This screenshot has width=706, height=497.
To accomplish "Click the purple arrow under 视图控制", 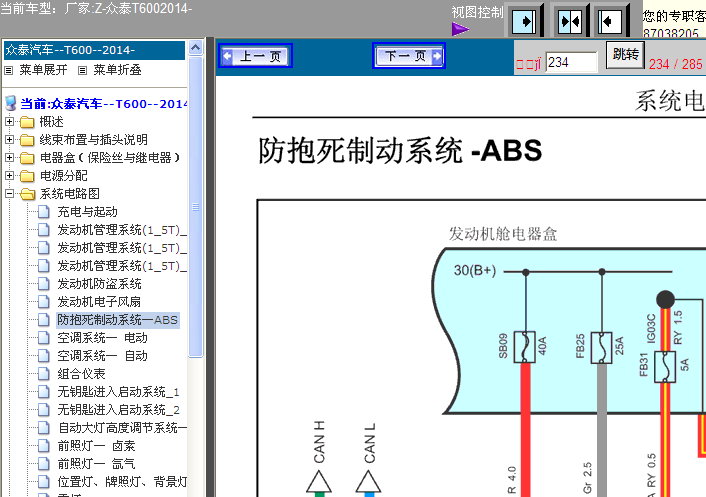I will click(460, 30).
